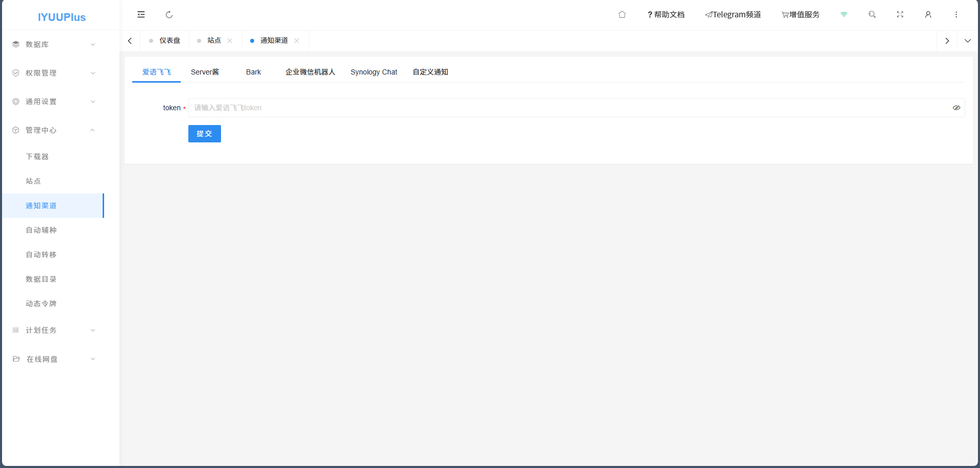Close the 站点 page tab
The height and width of the screenshot is (468, 980).
(x=230, y=41)
